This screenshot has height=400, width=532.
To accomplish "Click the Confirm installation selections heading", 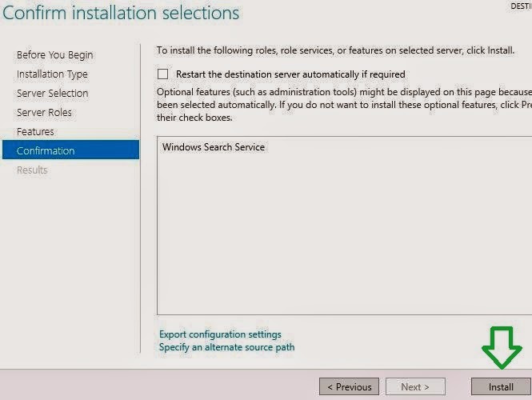I will click(x=121, y=13).
